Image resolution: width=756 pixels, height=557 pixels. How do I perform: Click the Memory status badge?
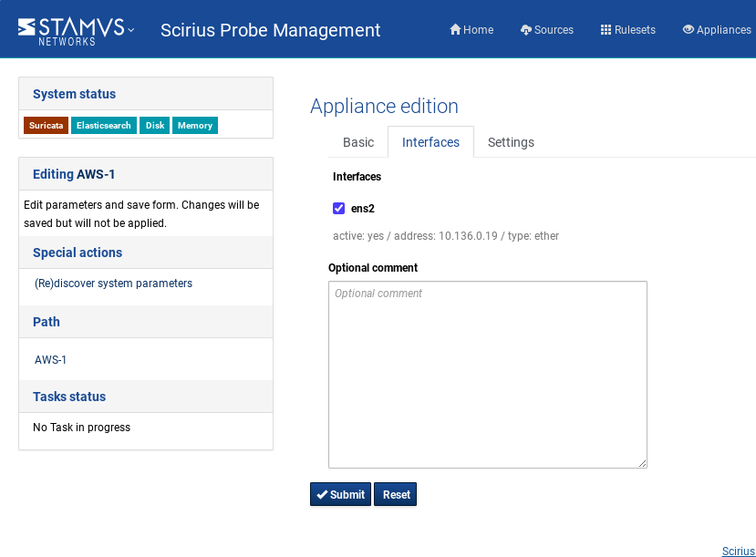[x=195, y=126]
